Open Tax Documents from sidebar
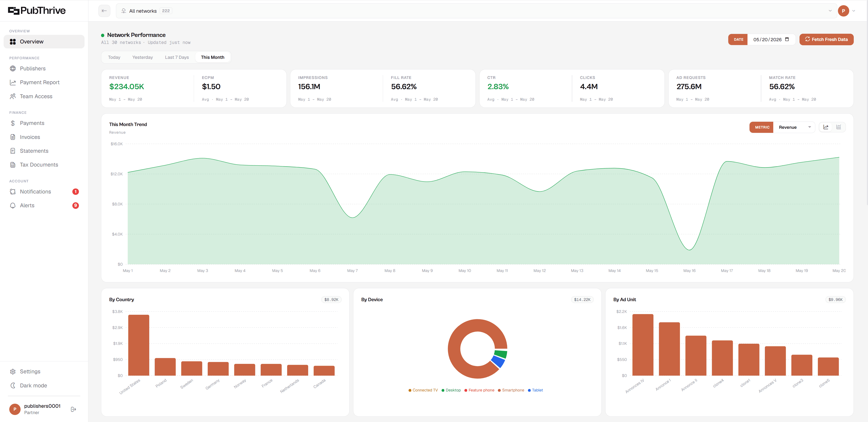Viewport: 868px width, 422px height. [44, 165]
